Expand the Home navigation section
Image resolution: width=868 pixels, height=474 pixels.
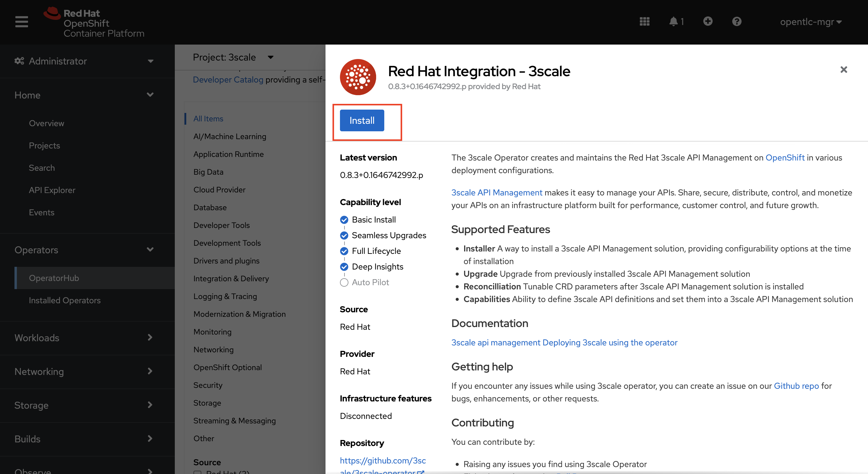click(83, 95)
